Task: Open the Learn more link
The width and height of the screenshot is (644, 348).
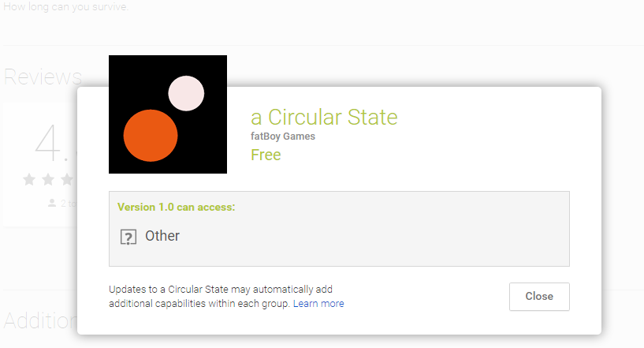Action: (318, 303)
